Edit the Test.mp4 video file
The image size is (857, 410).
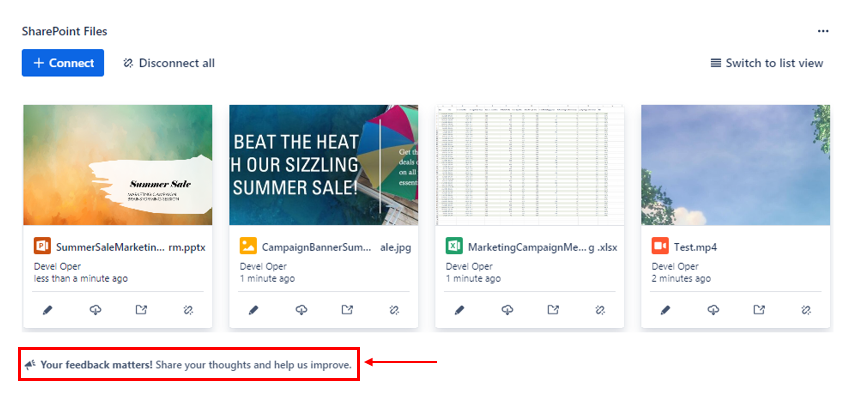(666, 310)
